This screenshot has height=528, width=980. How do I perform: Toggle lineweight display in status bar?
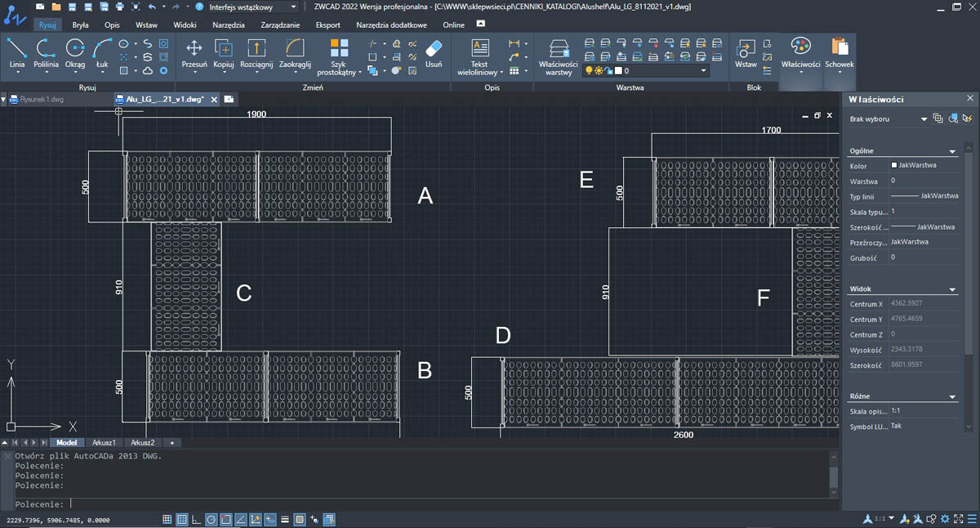click(285, 519)
